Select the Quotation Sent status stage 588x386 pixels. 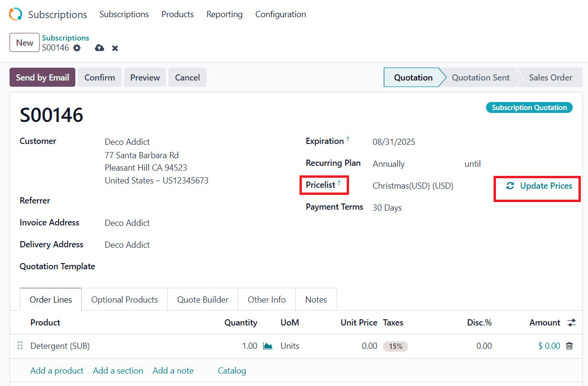(481, 77)
